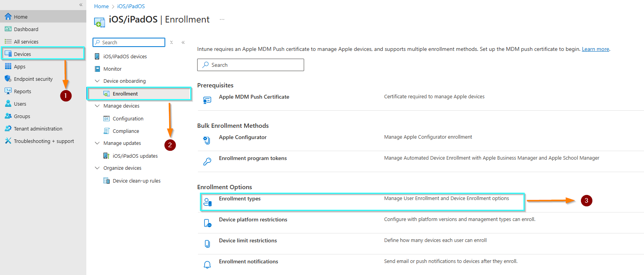Click the Users person icon
The image size is (644, 275).
8,104
